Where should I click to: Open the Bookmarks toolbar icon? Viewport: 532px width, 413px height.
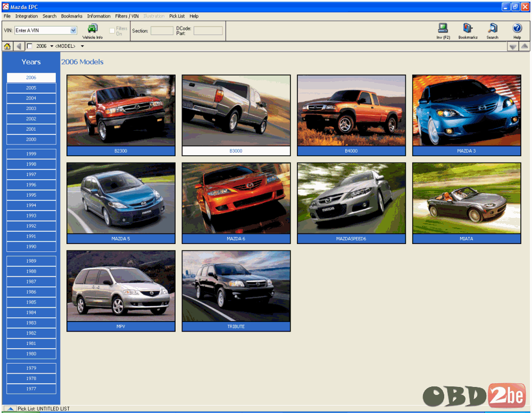pos(468,31)
